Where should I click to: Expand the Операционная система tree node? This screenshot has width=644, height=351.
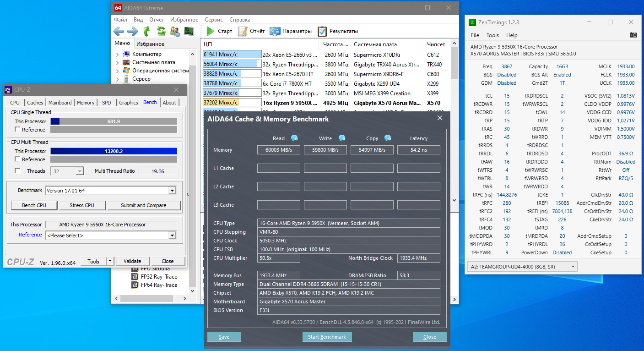click(117, 71)
